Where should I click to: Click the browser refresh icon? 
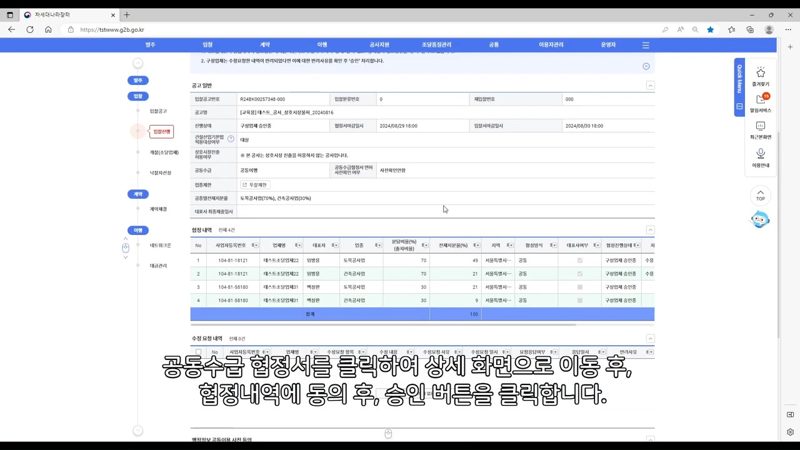tap(30, 30)
